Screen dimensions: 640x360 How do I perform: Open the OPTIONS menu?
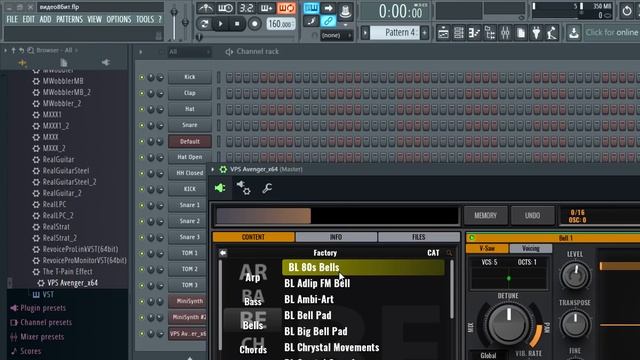119,19
